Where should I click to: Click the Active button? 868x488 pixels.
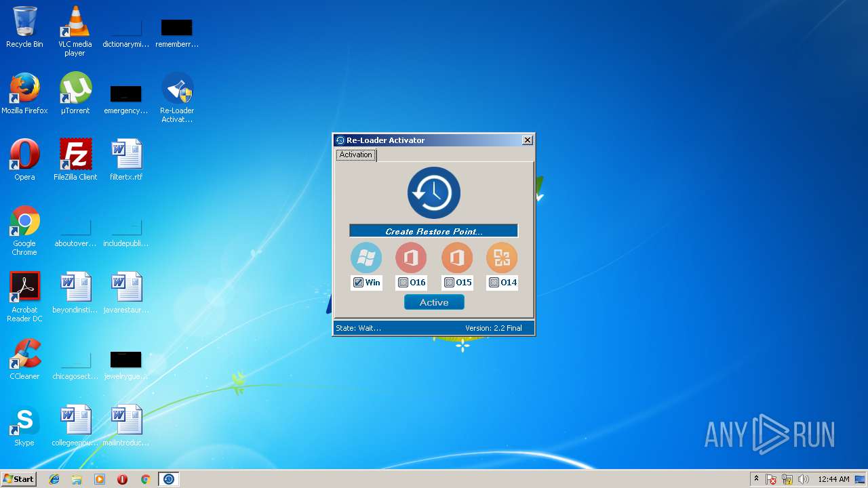(434, 302)
